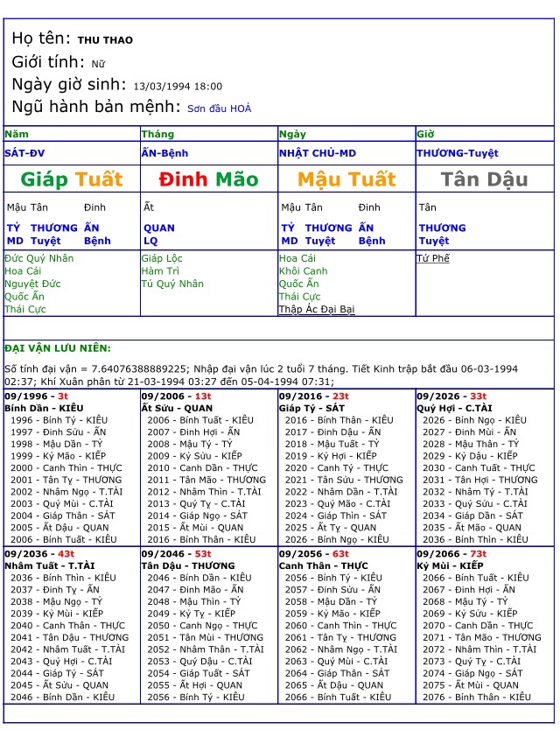Select the 'Đinh Mão' month pillar

(x=208, y=179)
